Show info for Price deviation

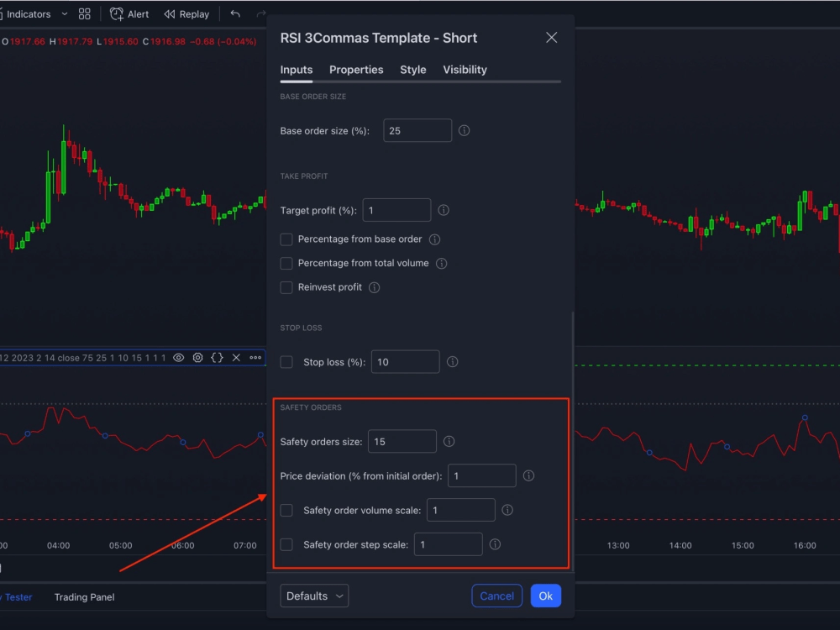click(x=528, y=475)
